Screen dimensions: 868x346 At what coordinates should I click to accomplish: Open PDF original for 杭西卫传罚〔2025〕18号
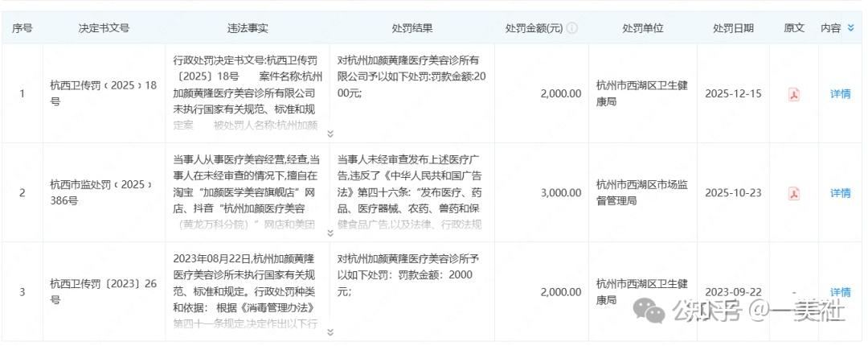[x=794, y=94]
